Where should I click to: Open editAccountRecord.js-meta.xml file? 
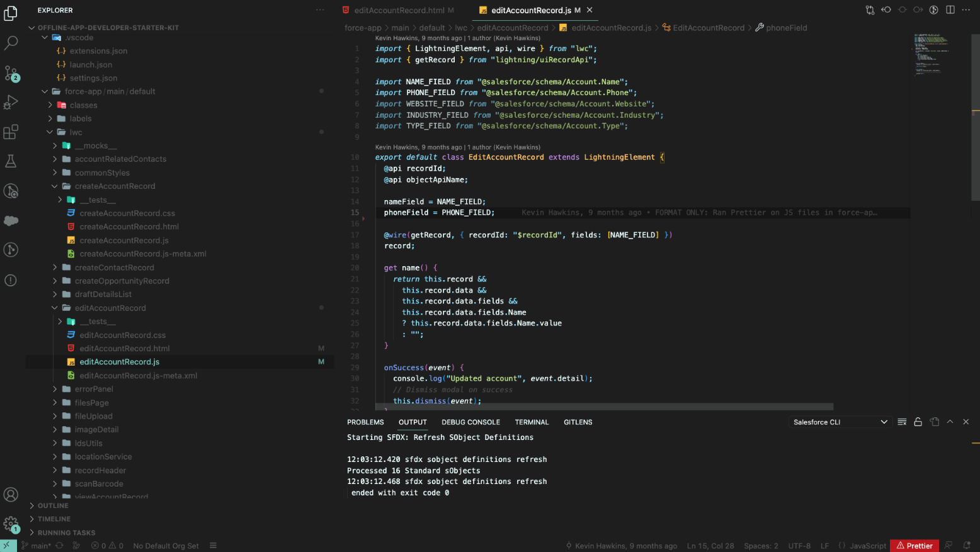click(138, 376)
